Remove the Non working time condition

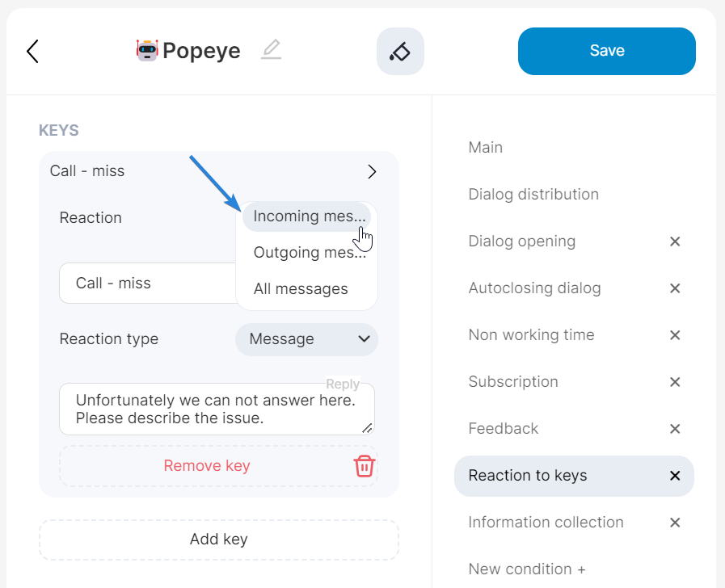coord(675,335)
